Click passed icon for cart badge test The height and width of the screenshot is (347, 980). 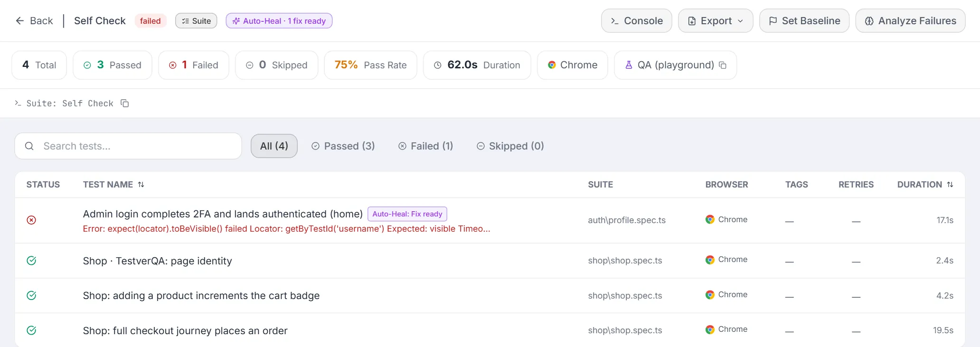31,295
